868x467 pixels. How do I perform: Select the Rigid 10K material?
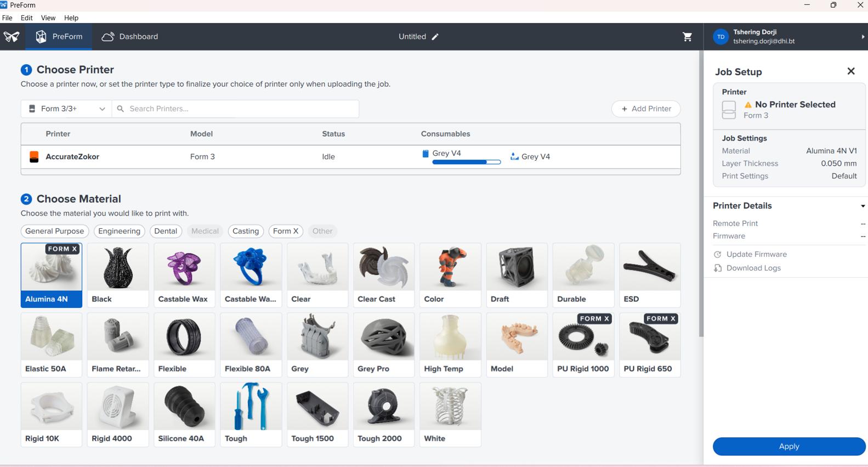click(52, 414)
